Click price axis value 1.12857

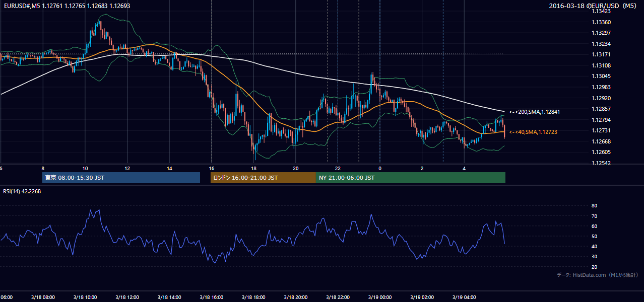(x=601, y=109)
